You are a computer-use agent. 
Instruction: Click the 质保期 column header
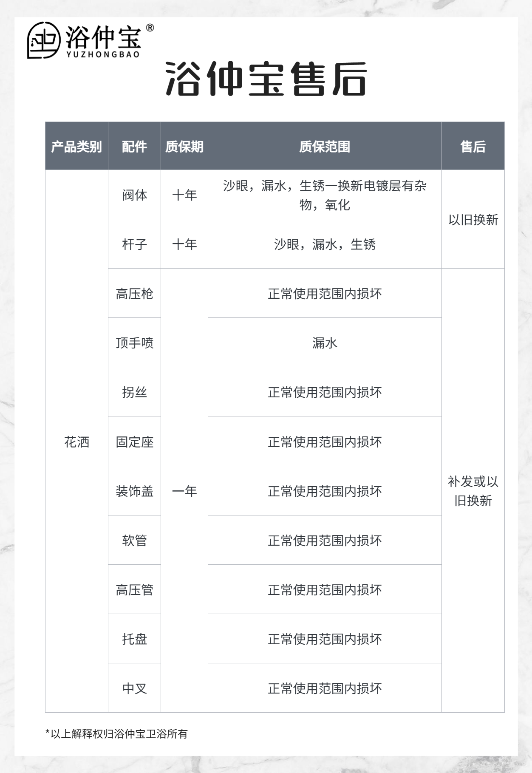(184, 147)
